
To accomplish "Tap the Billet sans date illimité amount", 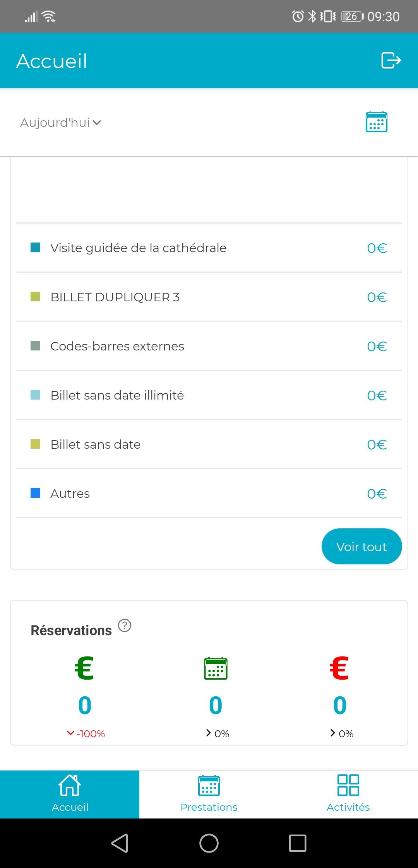I will click(x=377, y=395).
